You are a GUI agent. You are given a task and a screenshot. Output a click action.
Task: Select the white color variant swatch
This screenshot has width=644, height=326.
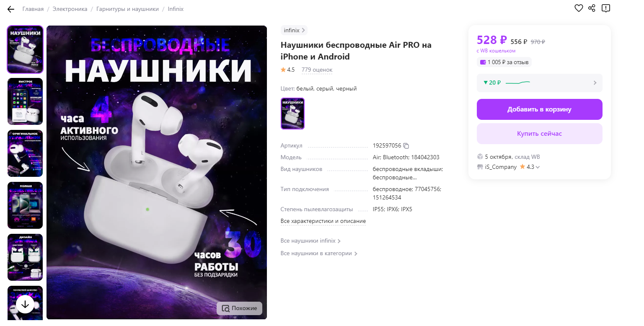(x=293, y=114)
